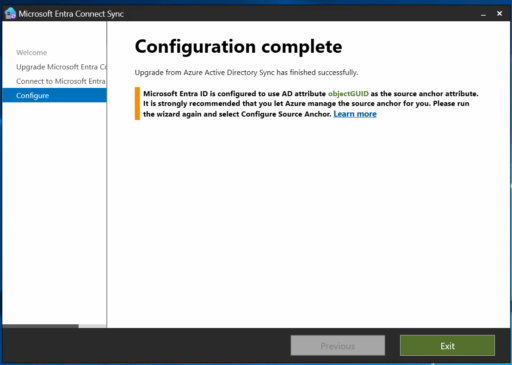Screen dimensions: 512x365
Task: Click the 'It is strongly recommended' warning line
Action: click(x=306, y=104)
